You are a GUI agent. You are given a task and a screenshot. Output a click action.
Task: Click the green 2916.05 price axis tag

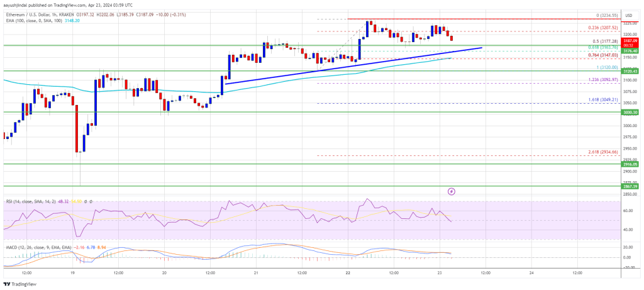pos(630,164)
